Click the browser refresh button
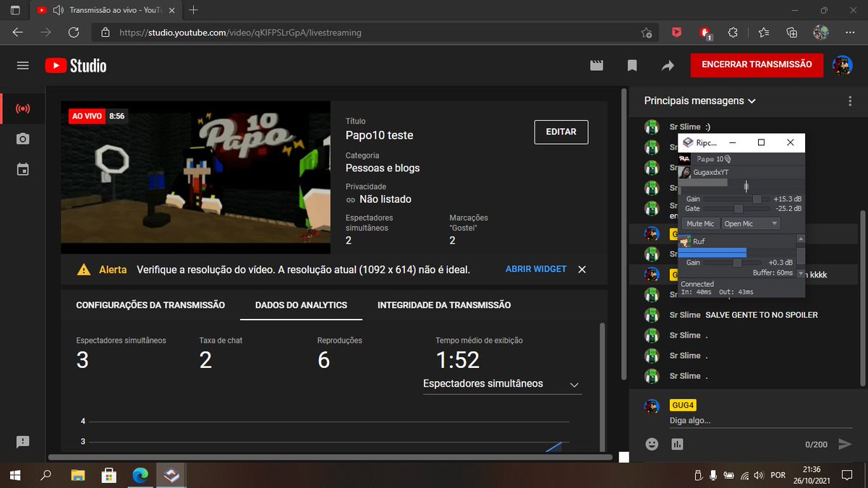This screenshot has width=868, height=488. pos(73,33)
